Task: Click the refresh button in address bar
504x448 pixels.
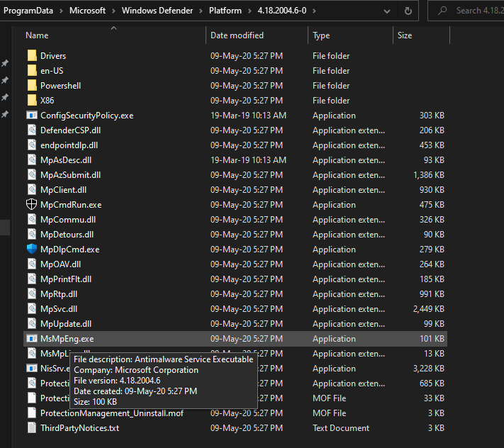Action: [408, 11]
